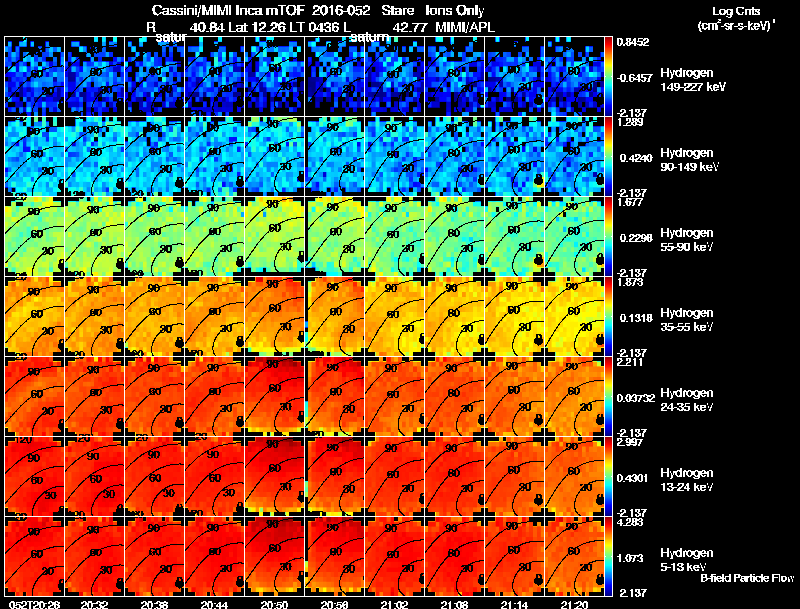The height and width of the screenshot is (609, 800).
Task: Click the Hydrogen 24-35 keV row label
Action: click(x=687, y=400)
